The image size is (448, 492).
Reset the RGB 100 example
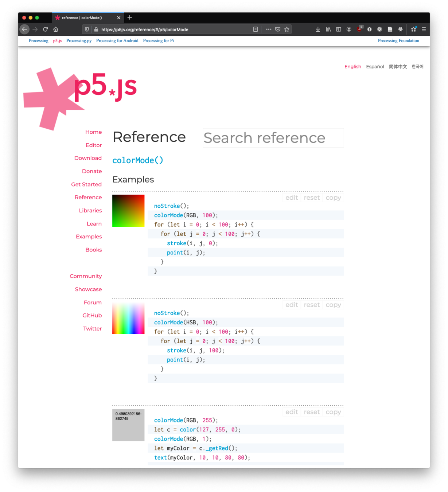pos(312,198)
